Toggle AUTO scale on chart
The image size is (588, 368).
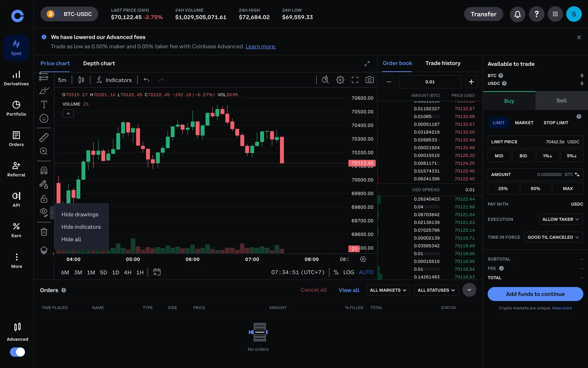[366, 272]
